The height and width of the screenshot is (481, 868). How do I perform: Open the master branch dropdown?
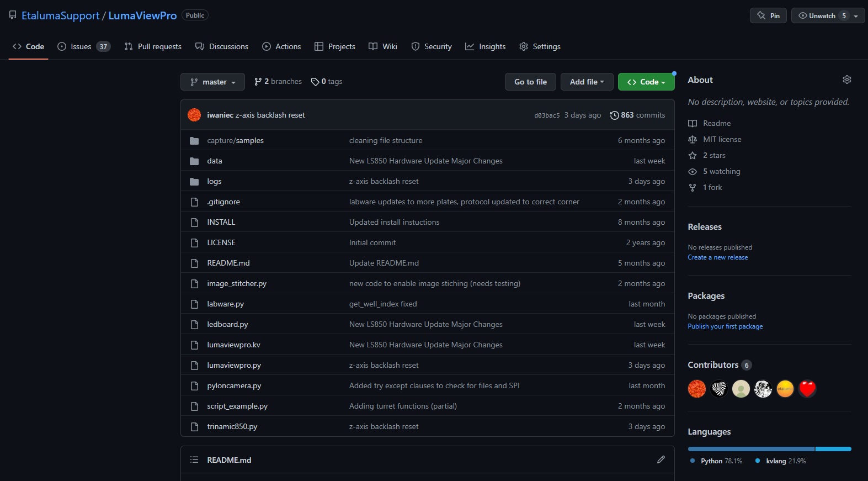point(212,82)
